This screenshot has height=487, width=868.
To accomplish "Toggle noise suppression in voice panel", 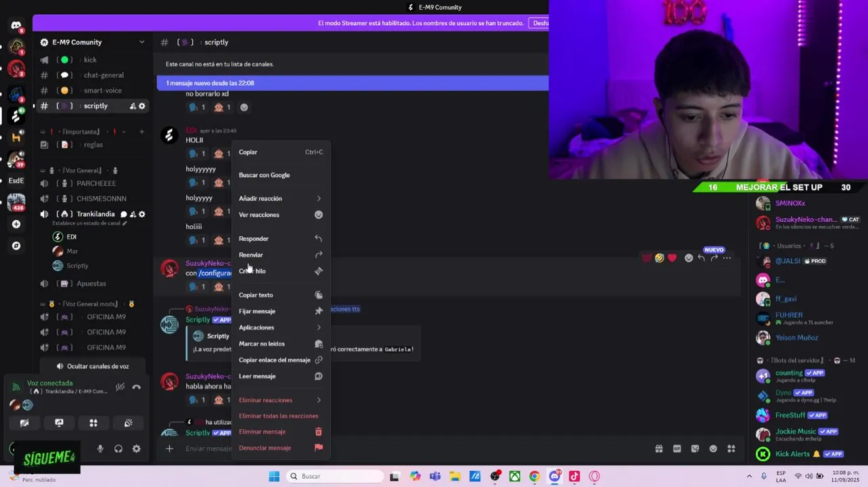I will click(x=120, y=387).
